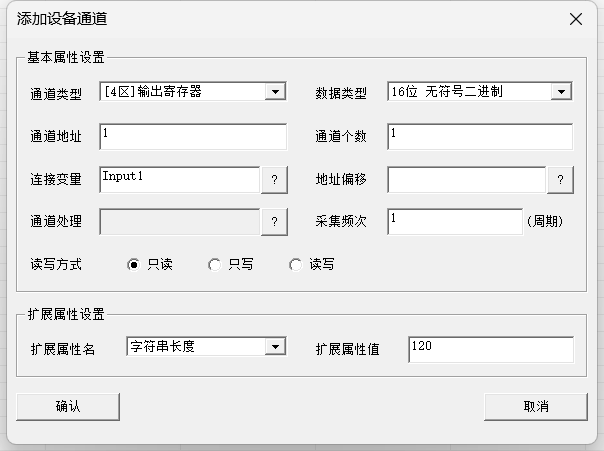Select the 读写 radio button

click(295, 265)
